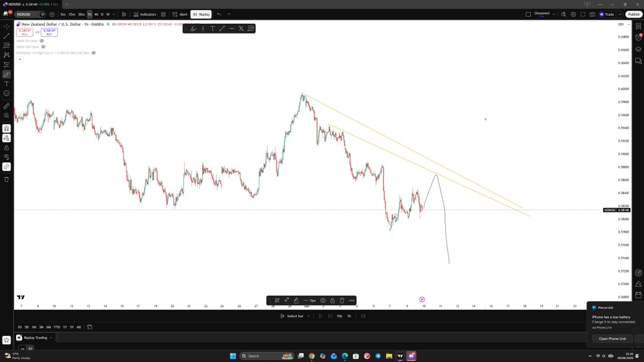Open Fibonacci retracement tools in left toolbar

pyautogui.click(x=6, y=46)
